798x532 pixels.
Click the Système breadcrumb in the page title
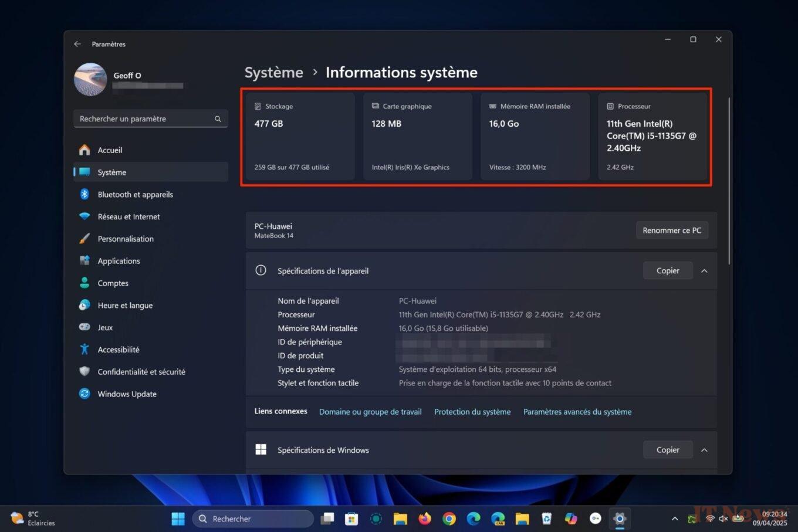click(273, 72)
